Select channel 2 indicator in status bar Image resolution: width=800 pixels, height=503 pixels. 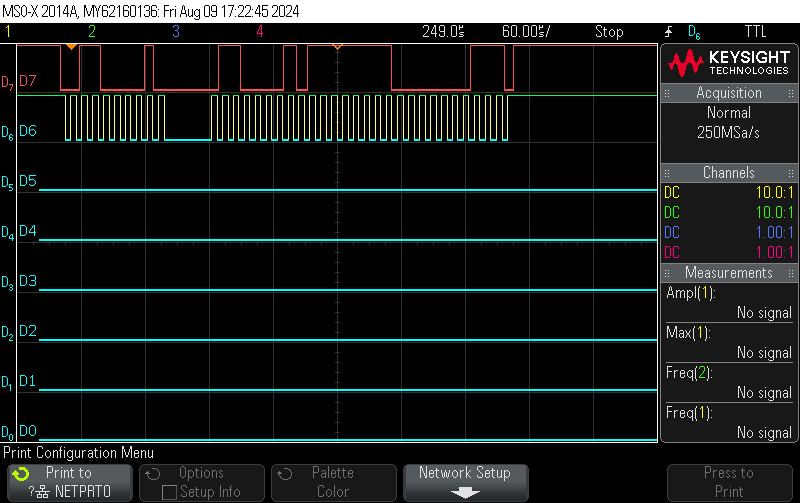92,32
